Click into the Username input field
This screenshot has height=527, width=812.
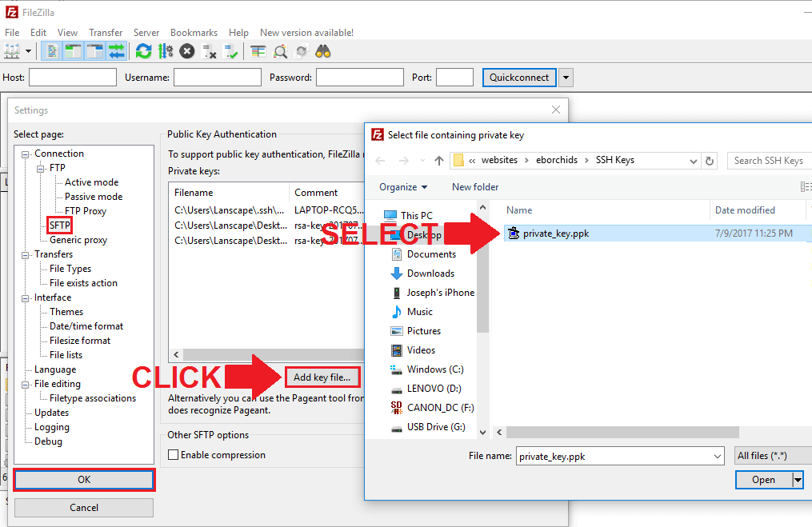(x=218, y=77)
